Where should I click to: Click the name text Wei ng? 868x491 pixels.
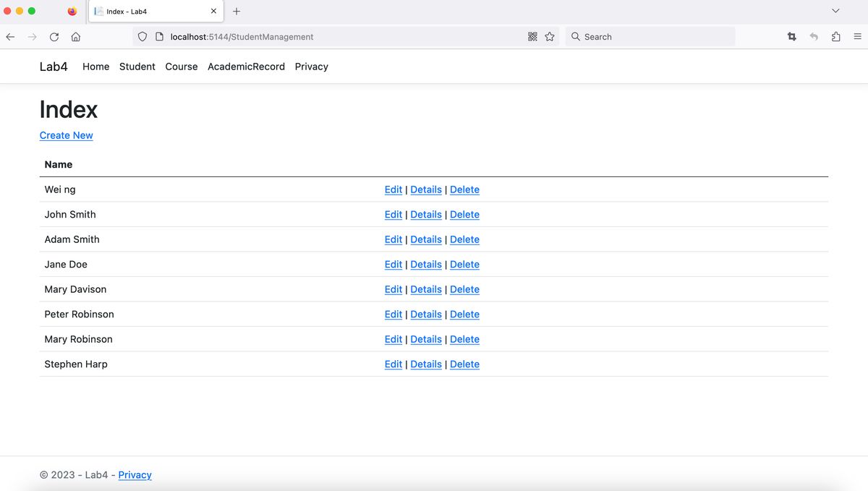[60, 189]
